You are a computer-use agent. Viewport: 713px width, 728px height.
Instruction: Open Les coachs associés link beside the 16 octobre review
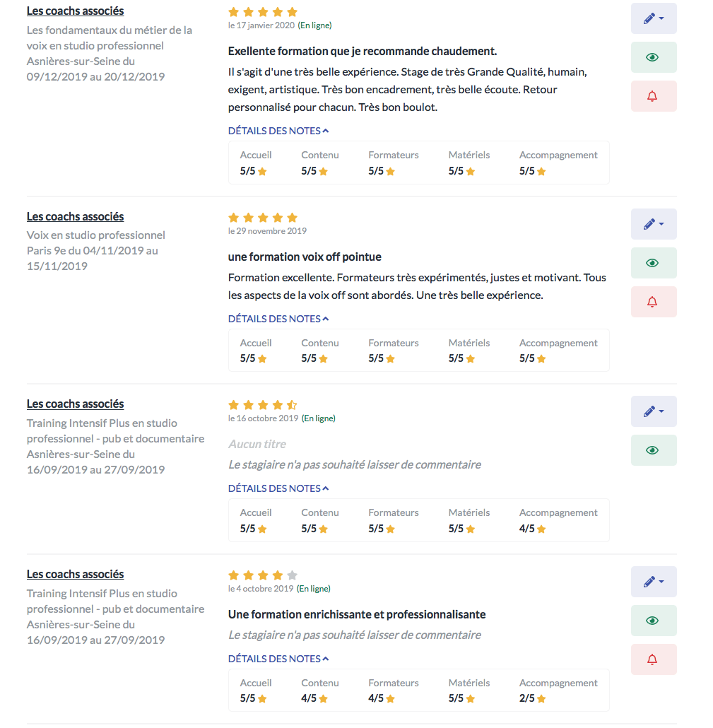[x=75, y=404]
